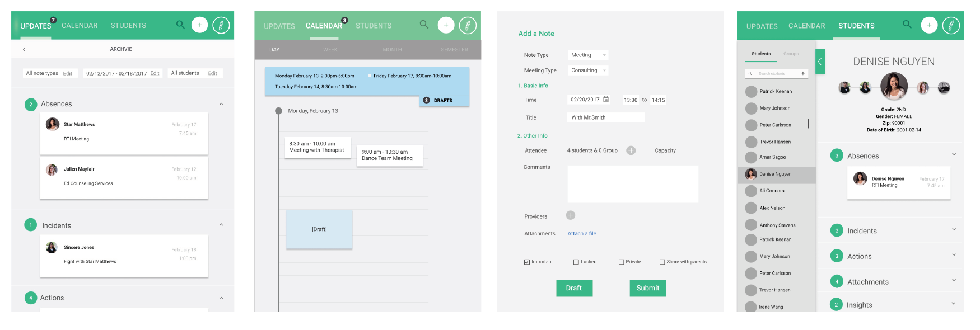980x330 pixels.
Task: Click the student list scrollbar handle
Action: tap(808, 124)
